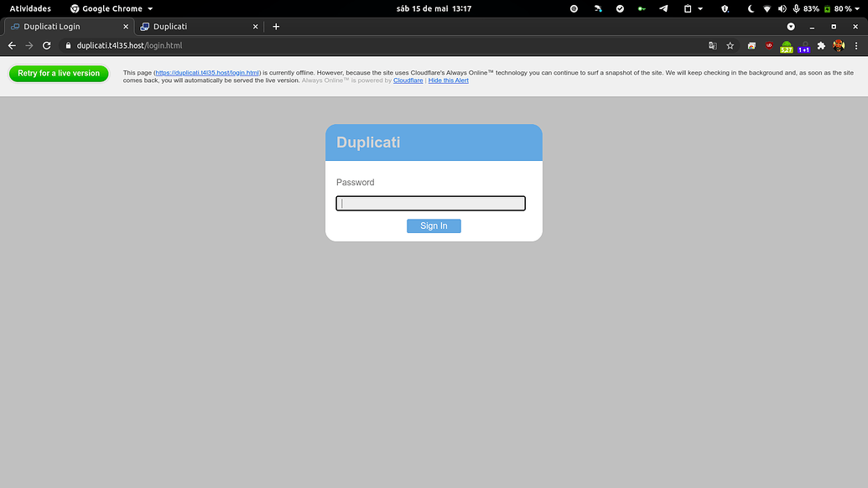868x488 pixels.
Task: Open the Atividades overview
Action: click(30, 9)
